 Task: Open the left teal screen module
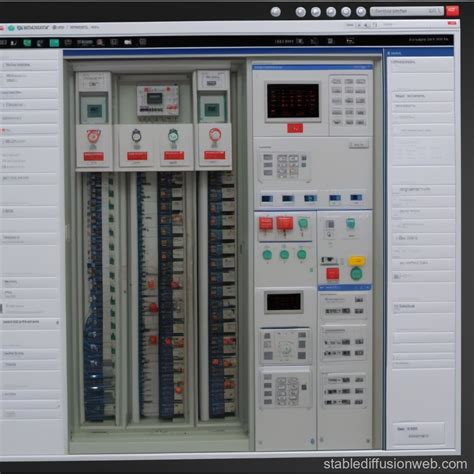point(94,109)
